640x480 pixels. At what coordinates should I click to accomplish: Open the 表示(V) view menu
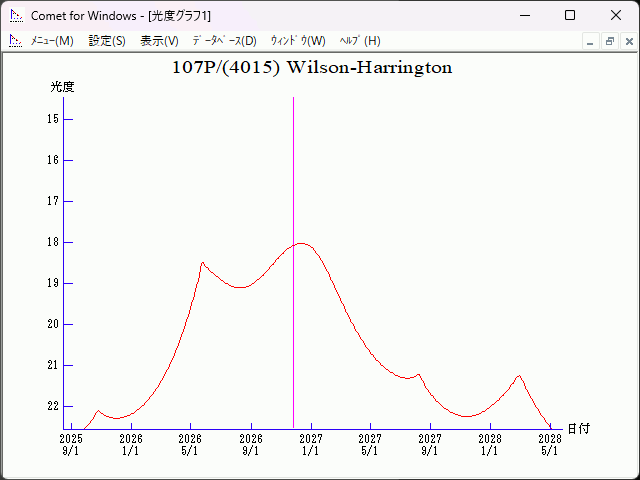[x=159, y=41]
